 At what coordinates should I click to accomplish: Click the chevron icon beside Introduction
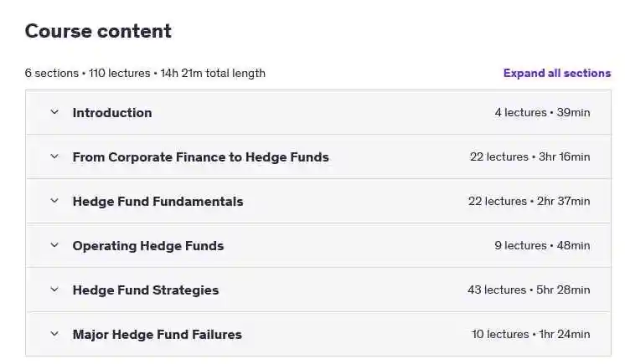pyautogui.click(x=54, y=112)
